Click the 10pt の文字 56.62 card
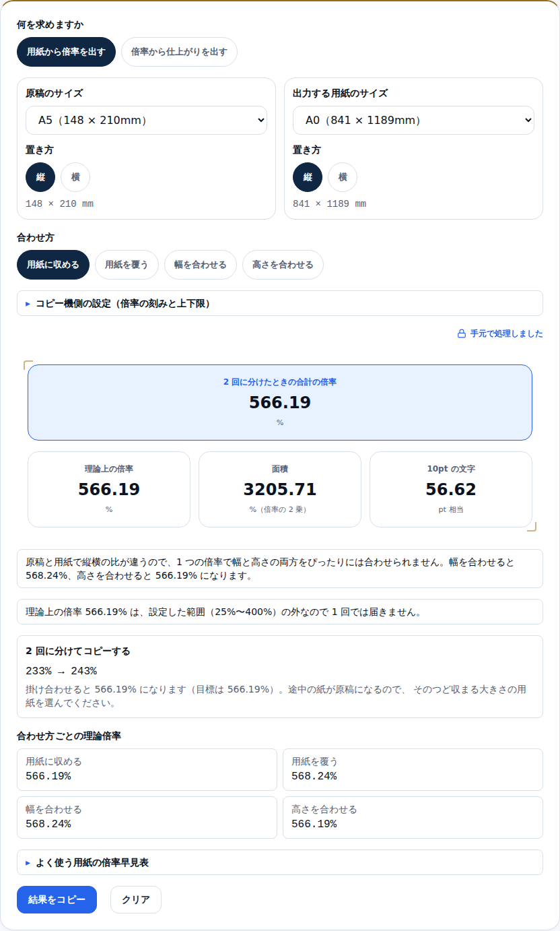Screen dimensions: 560x931 (451, 489)
